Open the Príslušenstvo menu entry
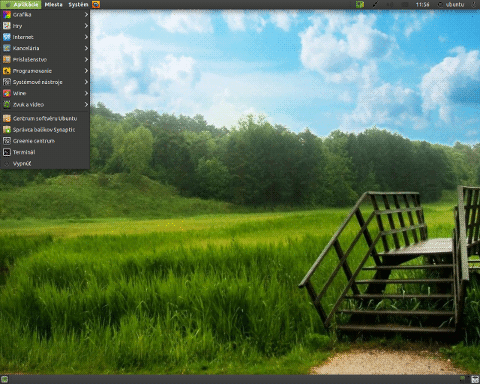480x384 pixels. [x=45, y=60]
